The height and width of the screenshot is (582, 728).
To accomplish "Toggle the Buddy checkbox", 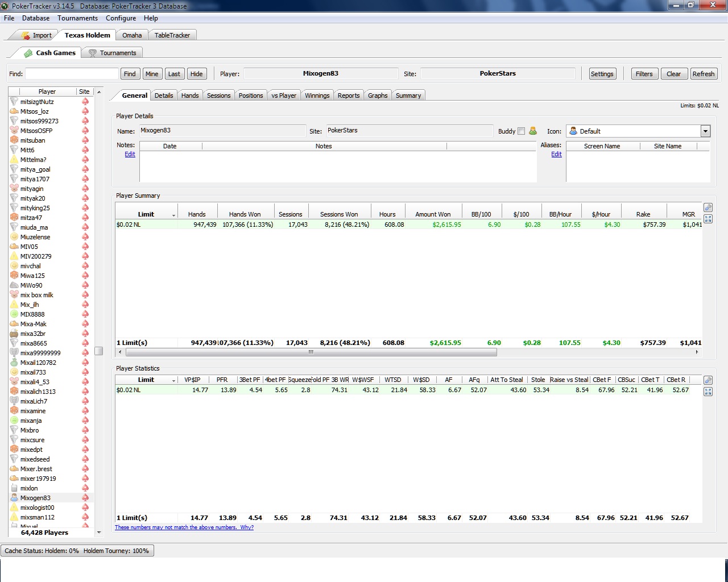I will click(521, 131).
